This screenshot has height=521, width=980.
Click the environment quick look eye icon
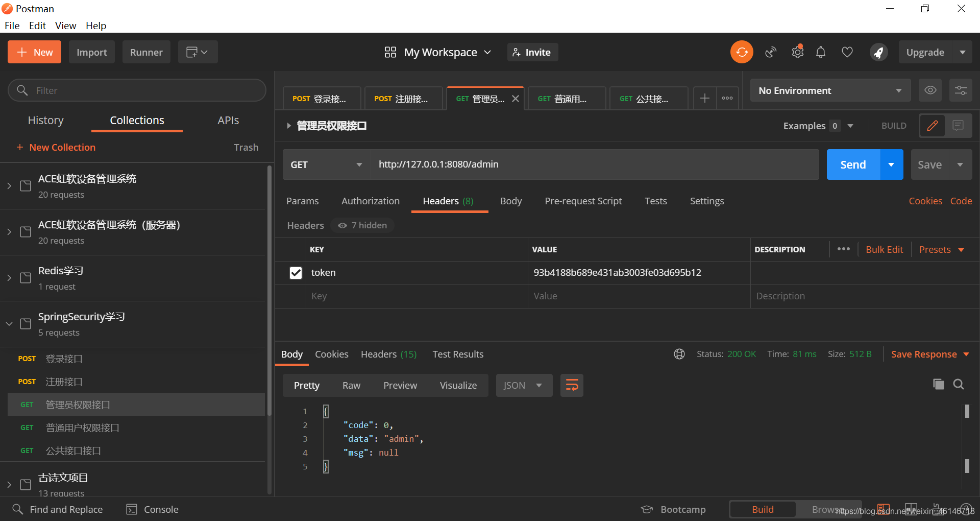pos(930,90)
